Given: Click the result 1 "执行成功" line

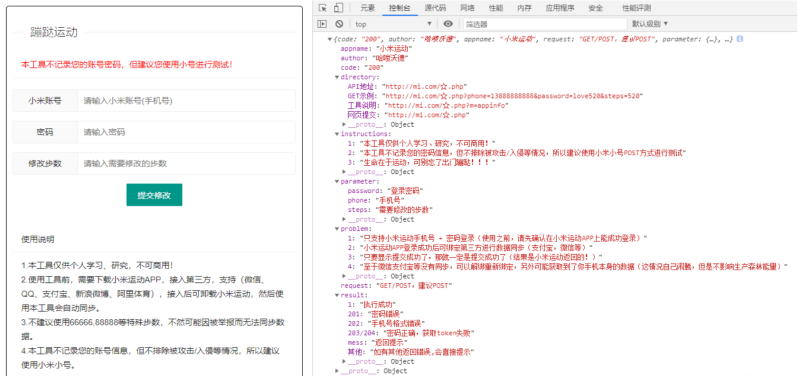Looking at the screenshot, I should tap(371, 305).
